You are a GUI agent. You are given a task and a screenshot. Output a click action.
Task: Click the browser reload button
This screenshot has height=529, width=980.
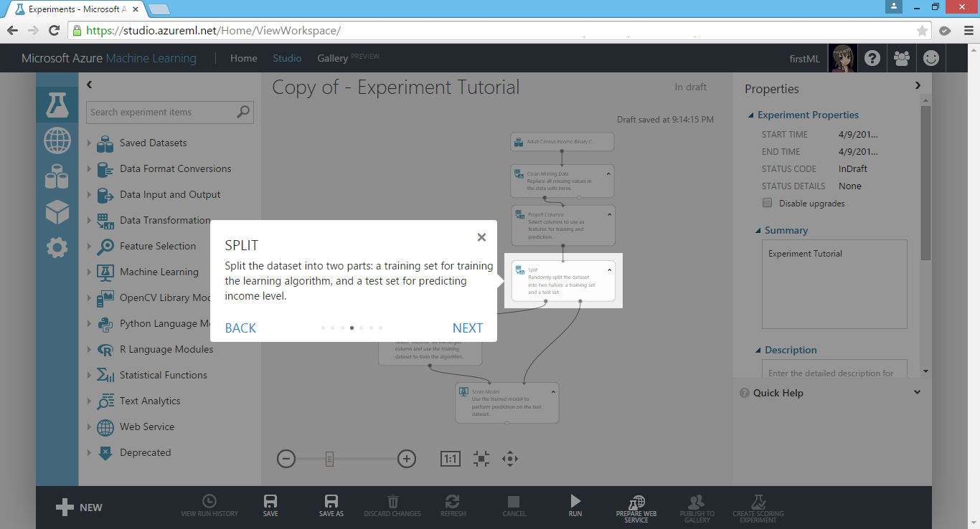pyautogui.click(x=54, y=31)
